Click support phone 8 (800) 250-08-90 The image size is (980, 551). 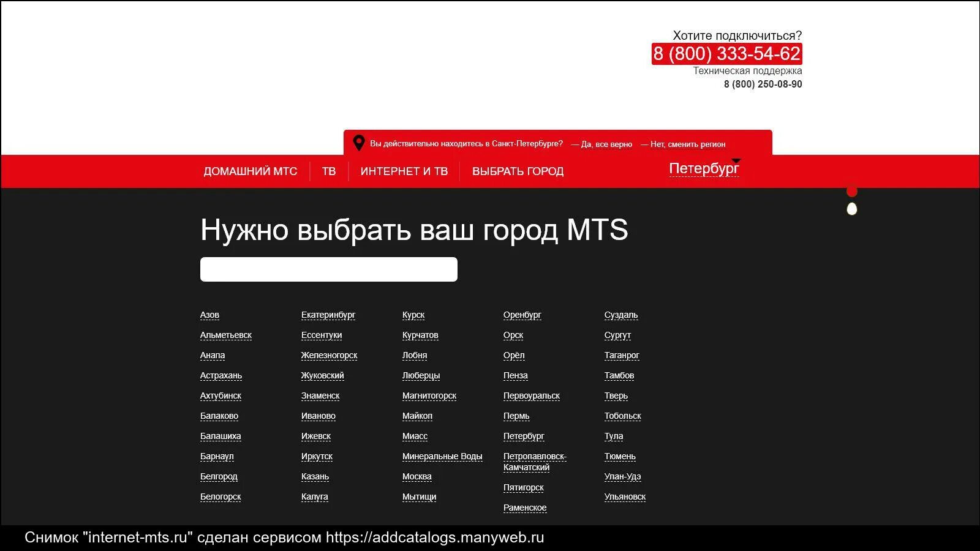pyautogui.click(x=763, y=84)
